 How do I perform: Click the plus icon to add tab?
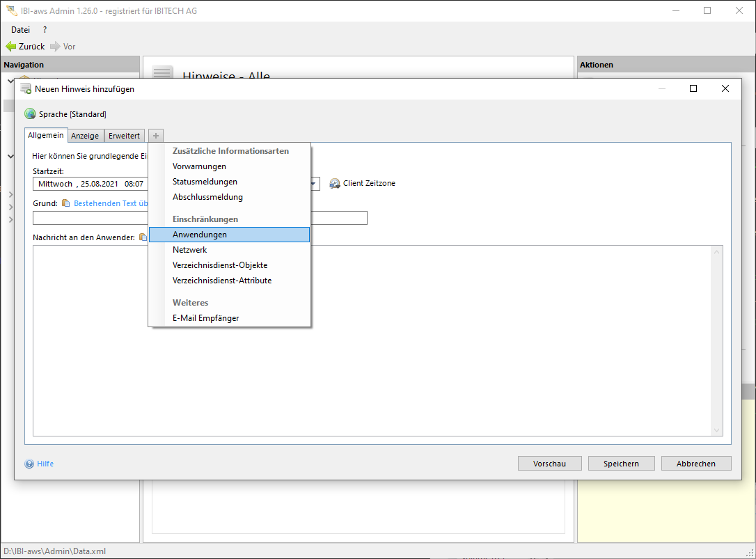tap(156, 136)
